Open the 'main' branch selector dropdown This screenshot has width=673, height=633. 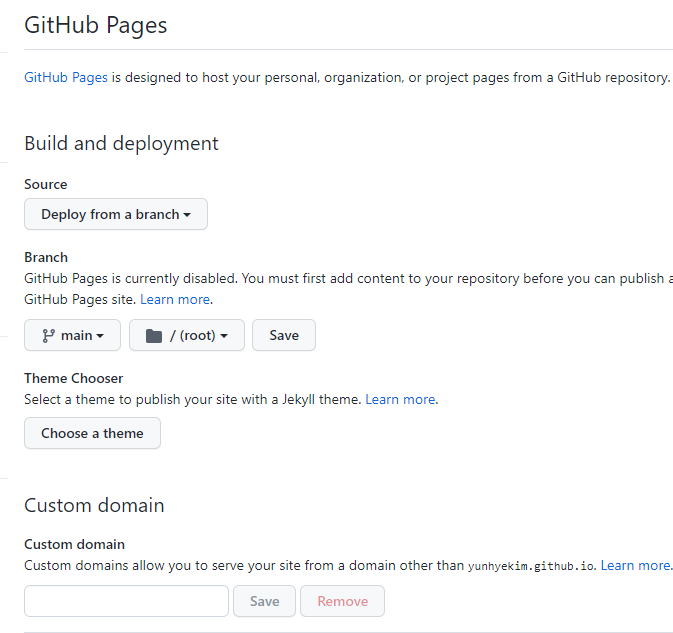(x=73, y=335)
